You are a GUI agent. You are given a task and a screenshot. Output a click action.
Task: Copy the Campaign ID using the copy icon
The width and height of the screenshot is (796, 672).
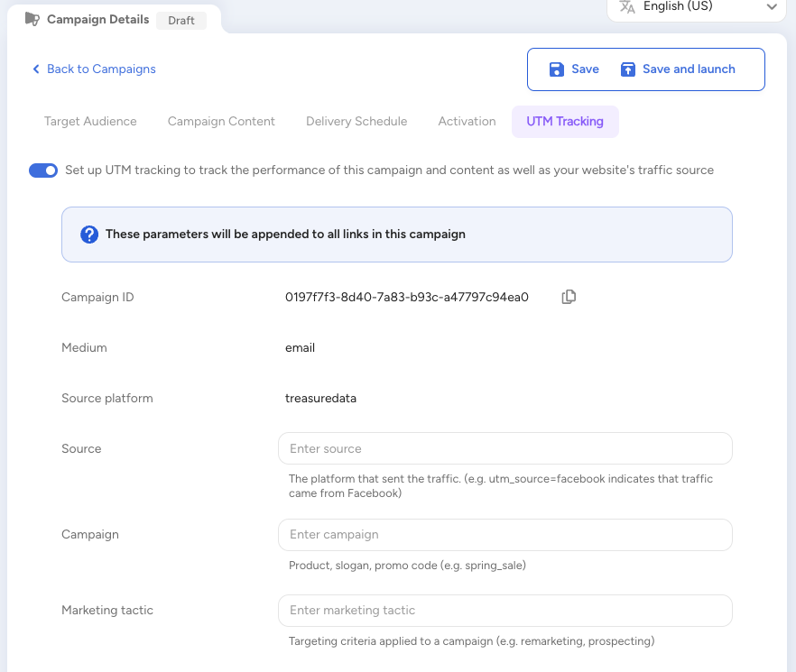coord(569,297)
